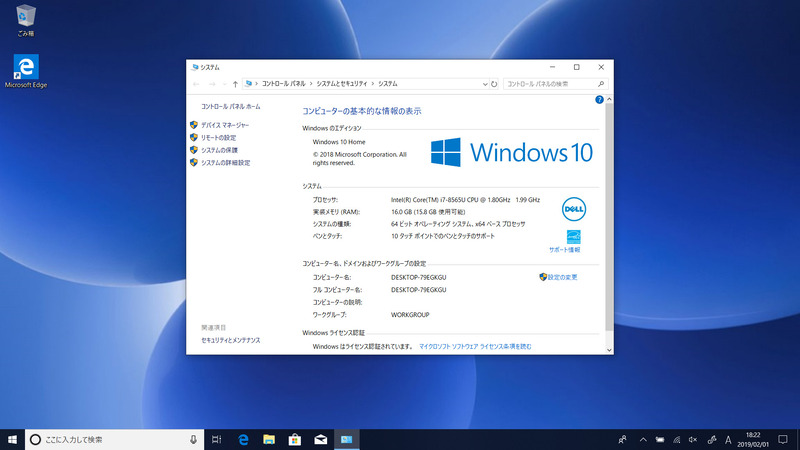Click the help question mark icon

599,99
